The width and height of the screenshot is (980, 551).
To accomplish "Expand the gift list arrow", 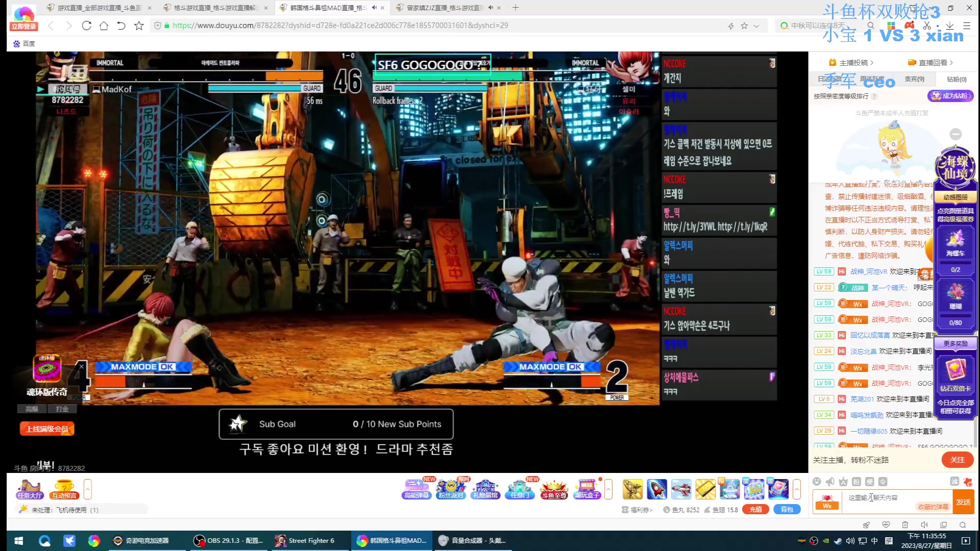I will [797, 489].
